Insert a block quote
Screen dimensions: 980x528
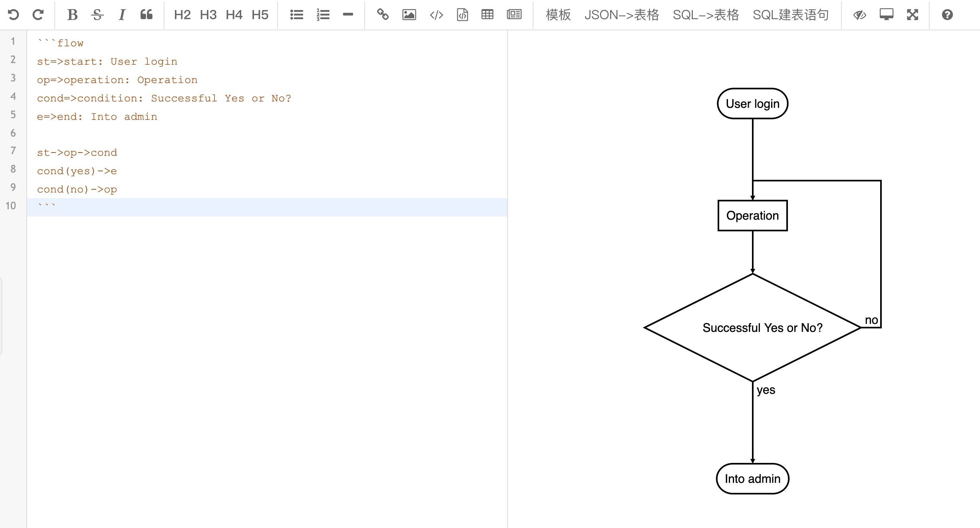click(x=147, y=15)
